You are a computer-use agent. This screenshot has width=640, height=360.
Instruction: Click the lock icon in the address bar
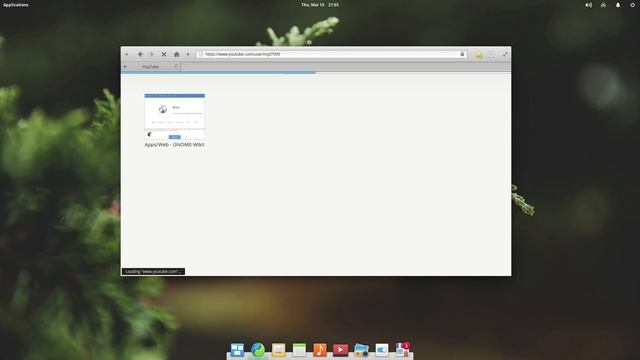tap(462, 54)
